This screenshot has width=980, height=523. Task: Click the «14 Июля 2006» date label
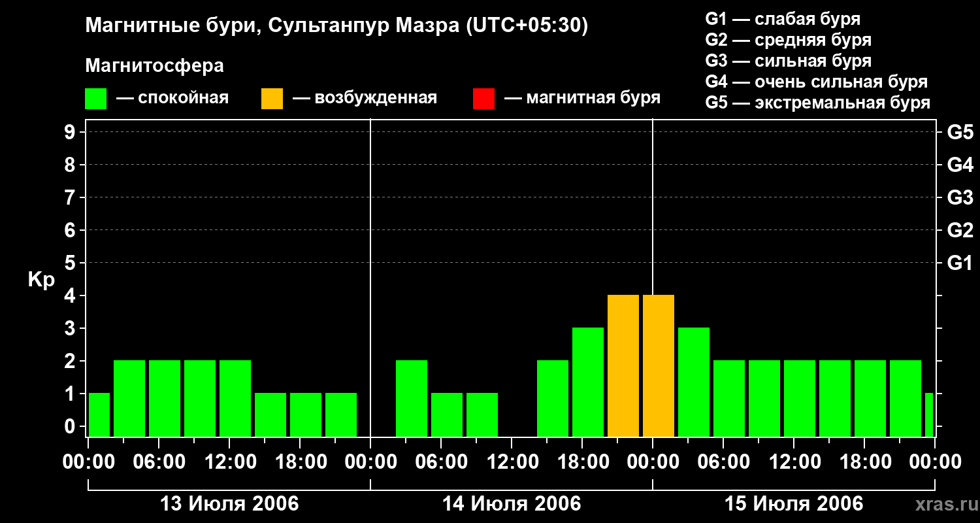[512, 504]
